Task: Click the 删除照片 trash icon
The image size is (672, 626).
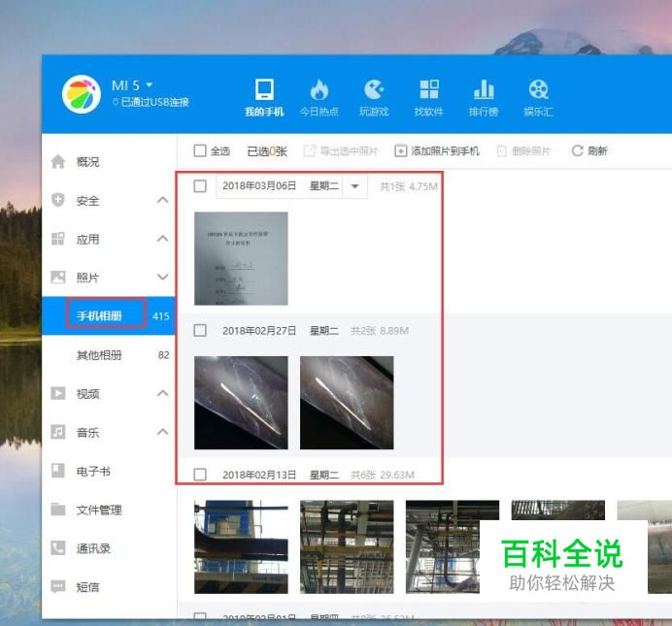Action: coord(501,150)
